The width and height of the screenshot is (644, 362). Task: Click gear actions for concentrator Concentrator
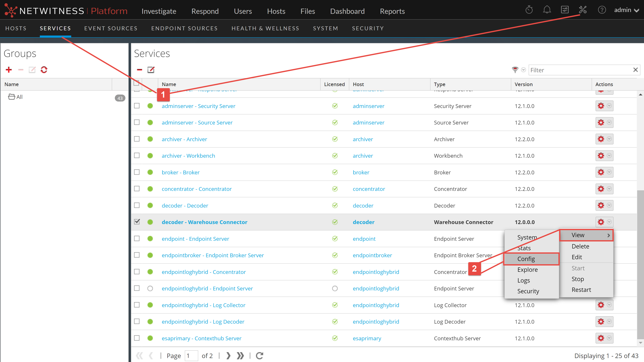pos(601,189)
